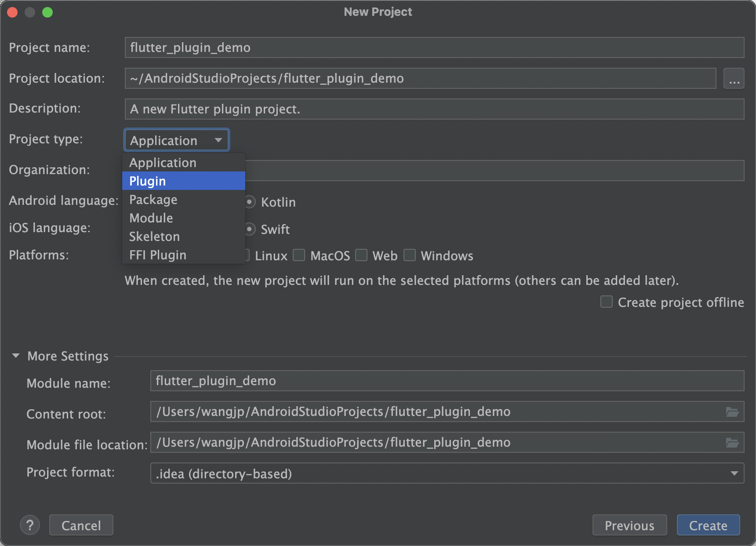Check Create project offline
This screenshot has width=756, height=546.
tap(606, 302)
